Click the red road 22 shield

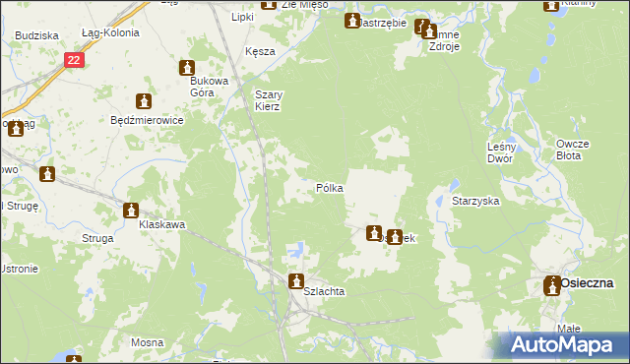coord(74,60)
